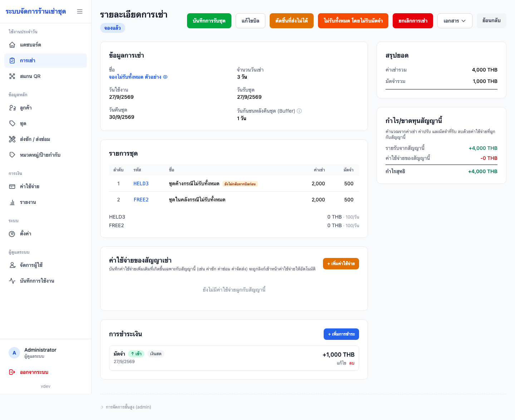Go to ลูกค้า menu item
Screen dimensions: 515x420
point(45,108)
